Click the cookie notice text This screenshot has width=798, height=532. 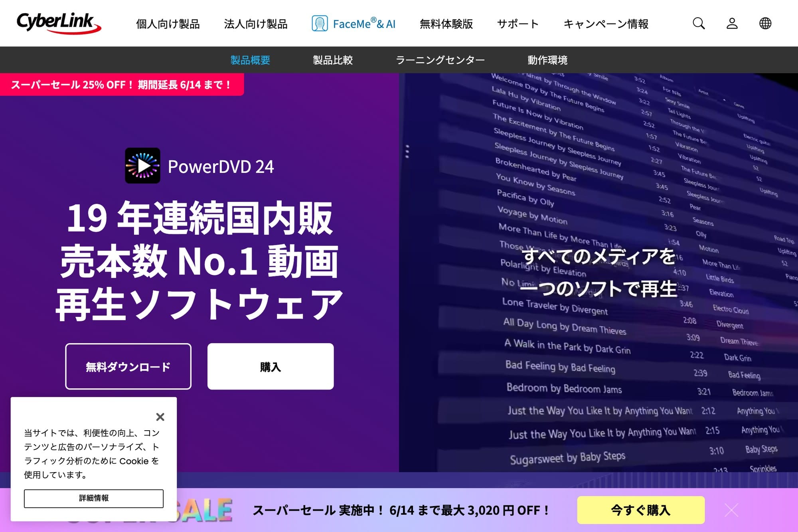(x=92, y=454)
